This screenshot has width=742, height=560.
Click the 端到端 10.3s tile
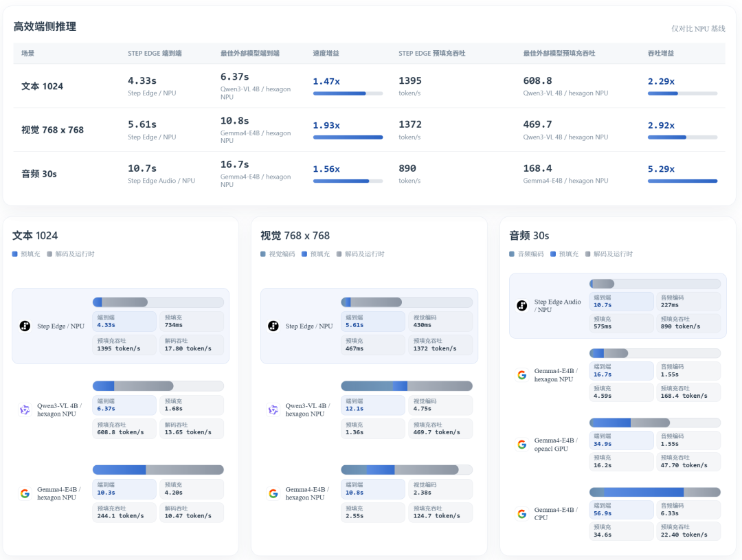click(124, 489)
